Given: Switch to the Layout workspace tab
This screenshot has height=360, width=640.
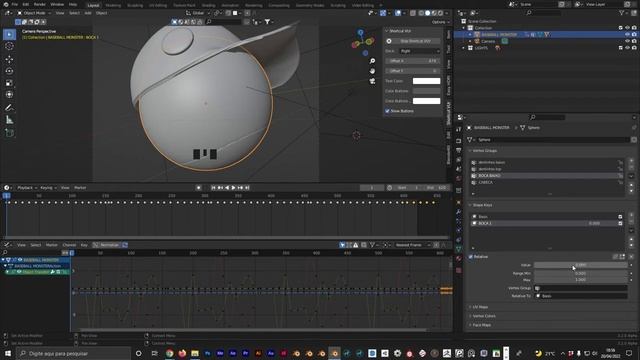Looking at the screenshot, I should coord(93,5).
